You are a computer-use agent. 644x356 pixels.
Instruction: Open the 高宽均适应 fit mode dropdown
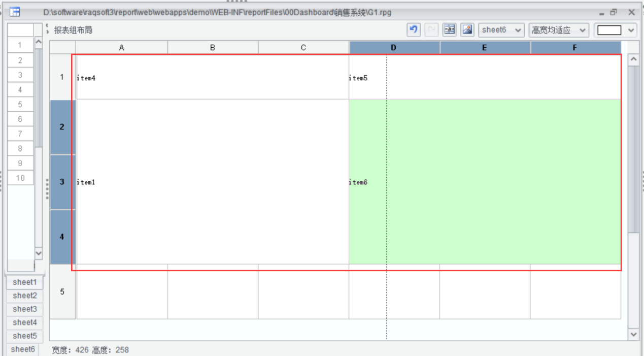[x=559, y=30]
